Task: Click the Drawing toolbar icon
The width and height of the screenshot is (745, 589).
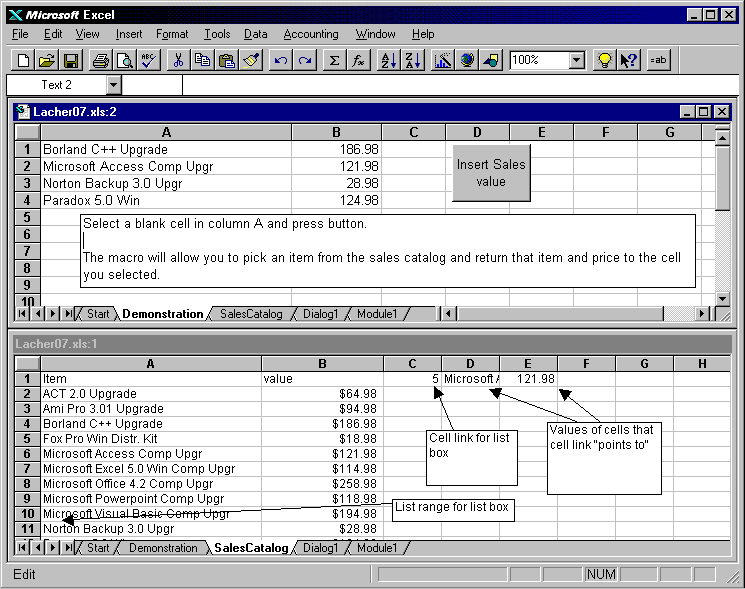Action: pyautogui.click(x=491, y=60)
